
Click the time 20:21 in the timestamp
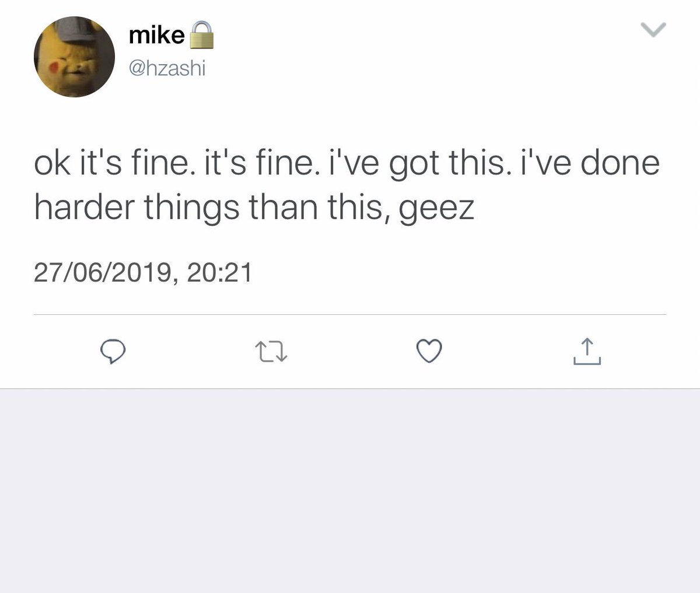[220, 272]
